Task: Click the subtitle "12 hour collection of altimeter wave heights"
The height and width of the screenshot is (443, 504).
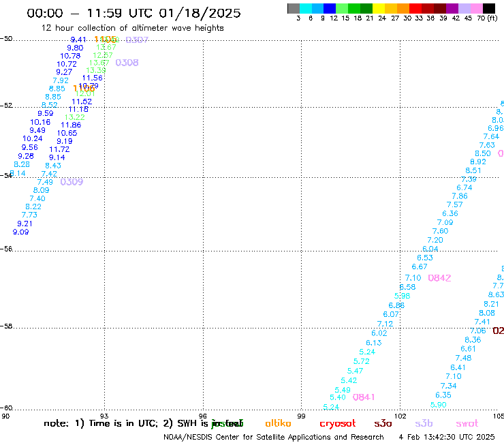Action: tap(132, 28)
